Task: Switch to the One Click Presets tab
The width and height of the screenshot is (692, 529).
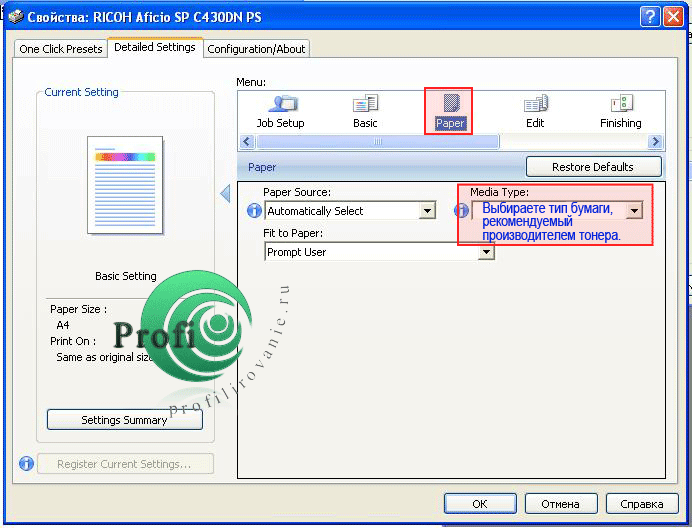Action: pyautogui.click(x=61, y=49)
